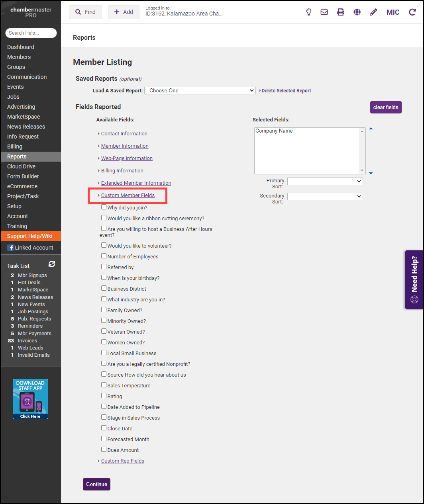Viewport: 424px width, 504px height.
Task: Check the Veteran Owned? field
Action: (x=104, y=331)
